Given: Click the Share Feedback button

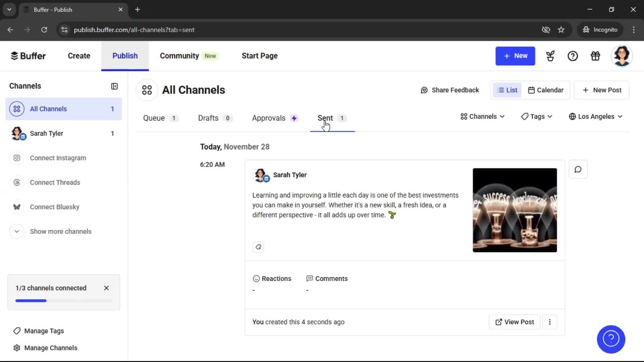Looking at the screenshot, I should click(x=450, y=90).
